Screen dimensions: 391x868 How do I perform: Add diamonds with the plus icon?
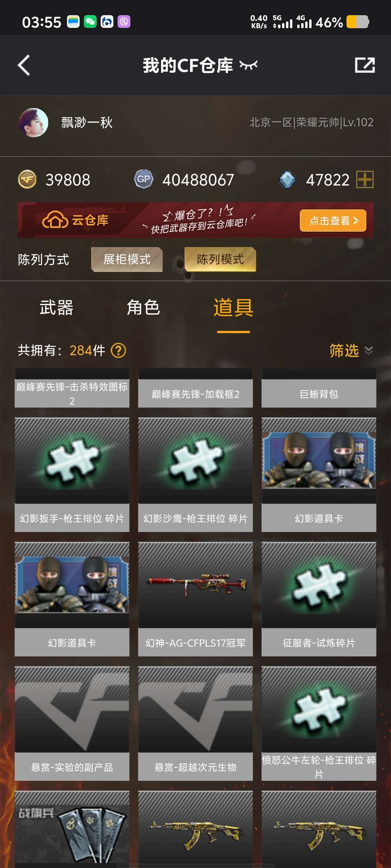(365, 179)
